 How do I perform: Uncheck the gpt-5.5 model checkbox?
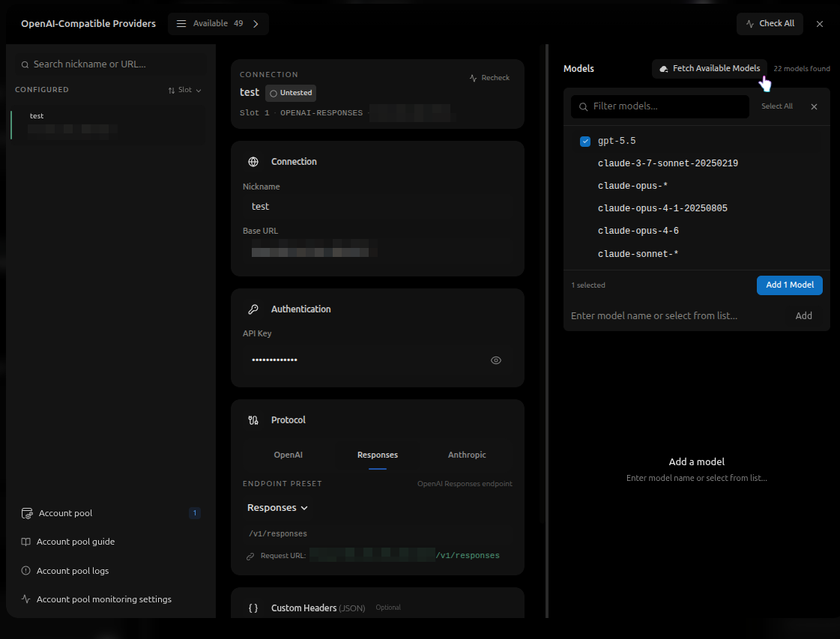[585, 142]
